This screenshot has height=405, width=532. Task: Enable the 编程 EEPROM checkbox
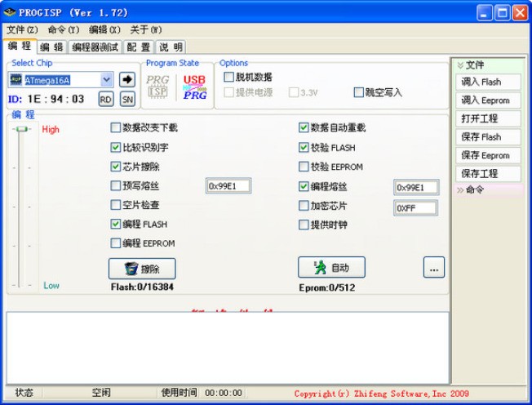(115, 243)
